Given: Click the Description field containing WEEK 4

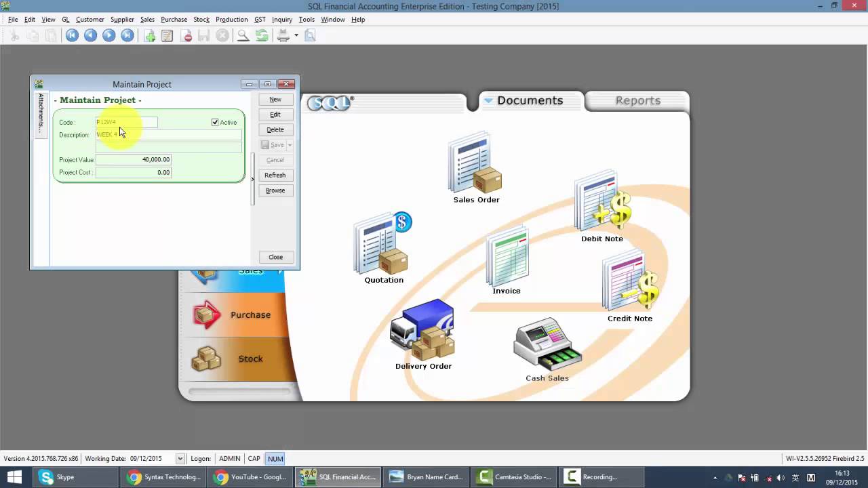Looking at the screenshot, I should point(168,135).
